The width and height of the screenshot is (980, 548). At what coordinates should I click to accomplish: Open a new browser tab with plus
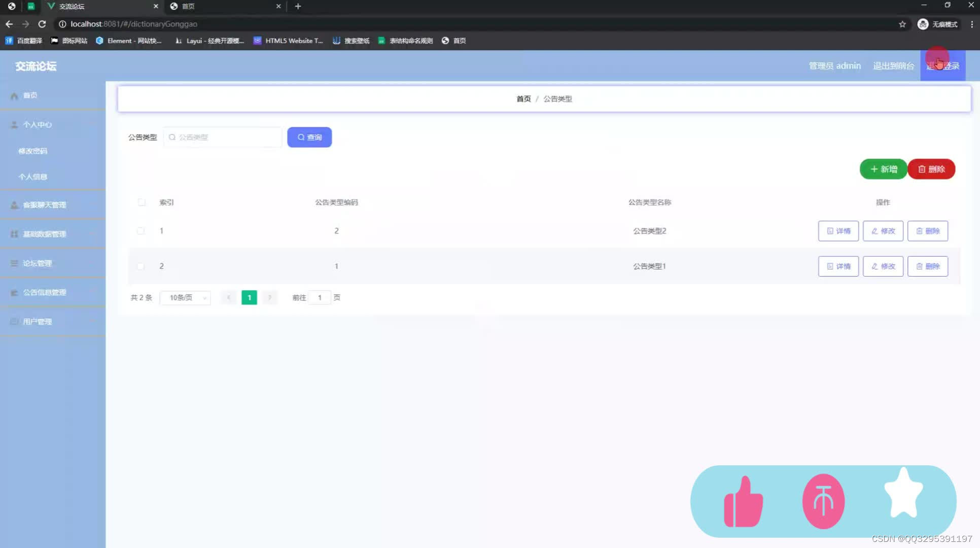298,6
